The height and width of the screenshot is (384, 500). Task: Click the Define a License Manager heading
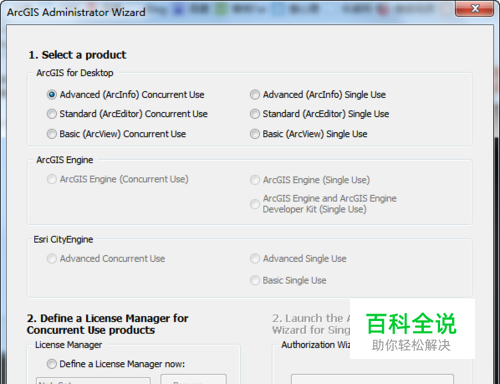click(x=107, y=324)
